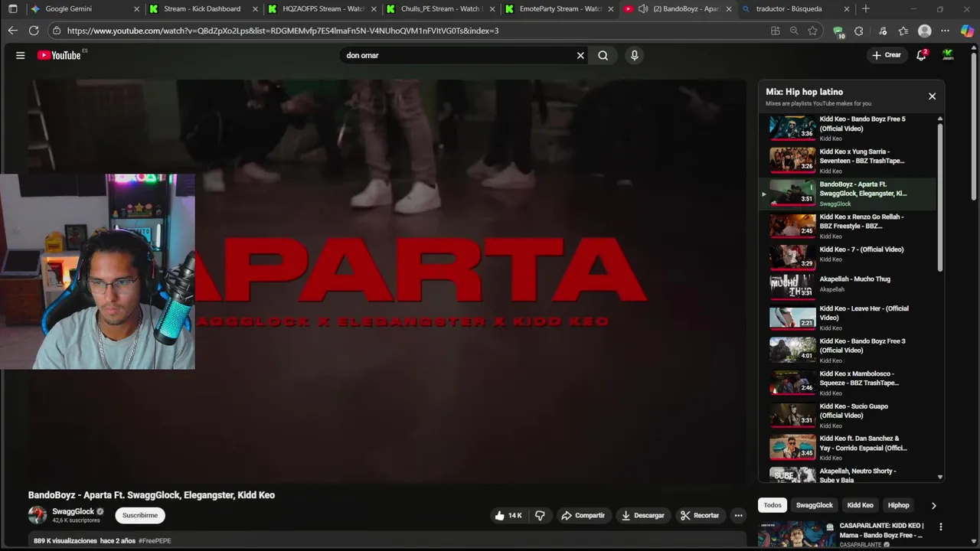The image size is (980, 551).
Task: Open the Crear menu button
Action: click(887, 55)
